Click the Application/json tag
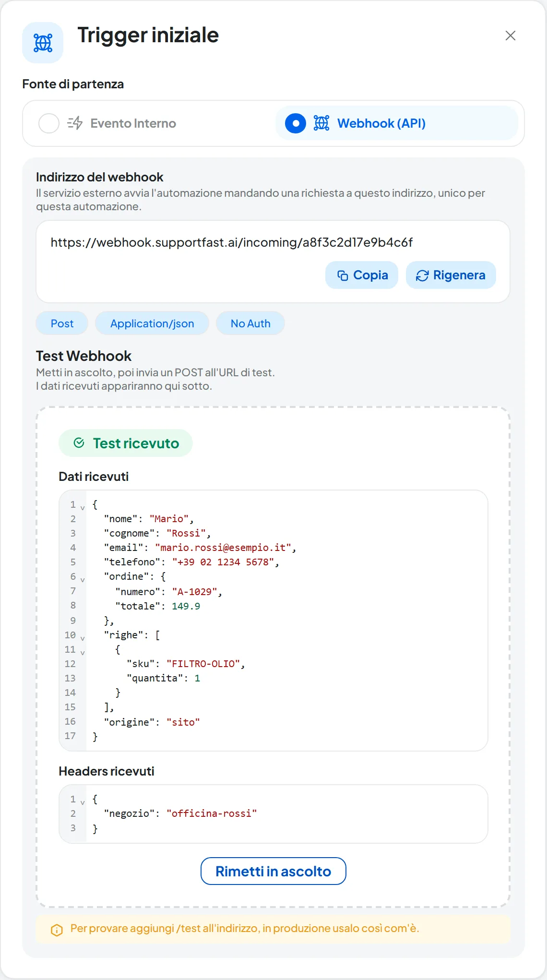The height and width of the screenshot is (980, 547). (x=152, y=323)
